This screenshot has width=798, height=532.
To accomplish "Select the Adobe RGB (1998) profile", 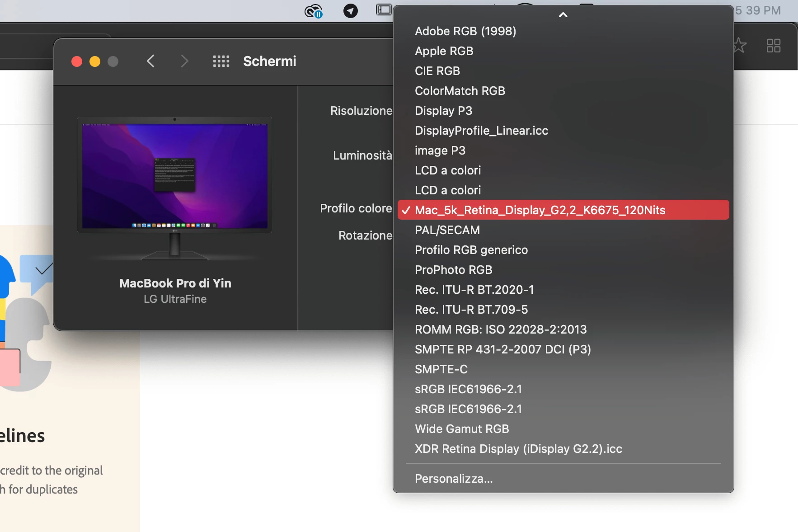I will 563,31.
